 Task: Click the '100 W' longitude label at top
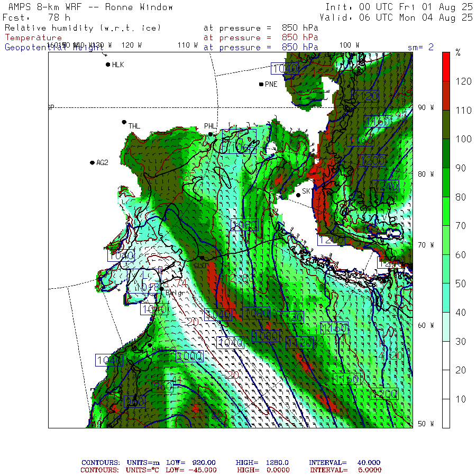tap(349, 45)
